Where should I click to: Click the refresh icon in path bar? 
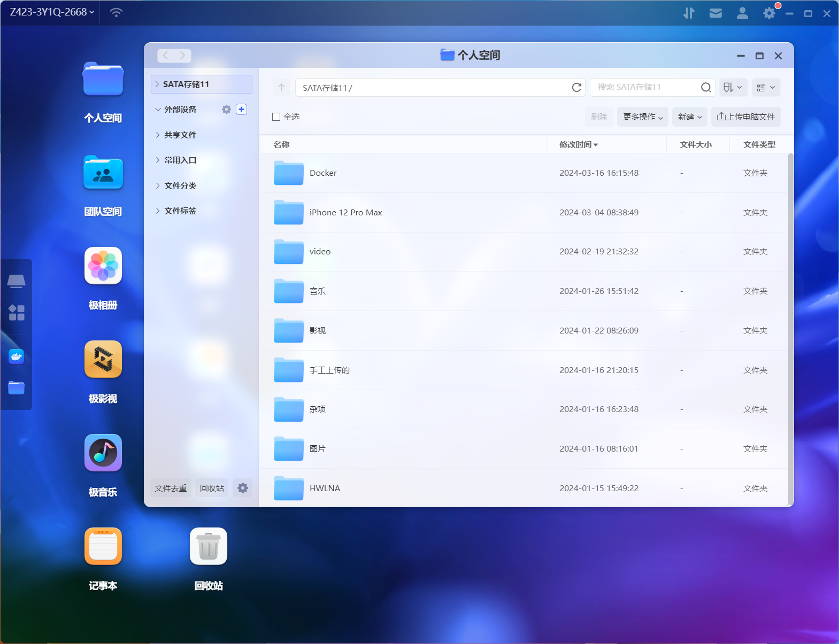click(576, 87)
